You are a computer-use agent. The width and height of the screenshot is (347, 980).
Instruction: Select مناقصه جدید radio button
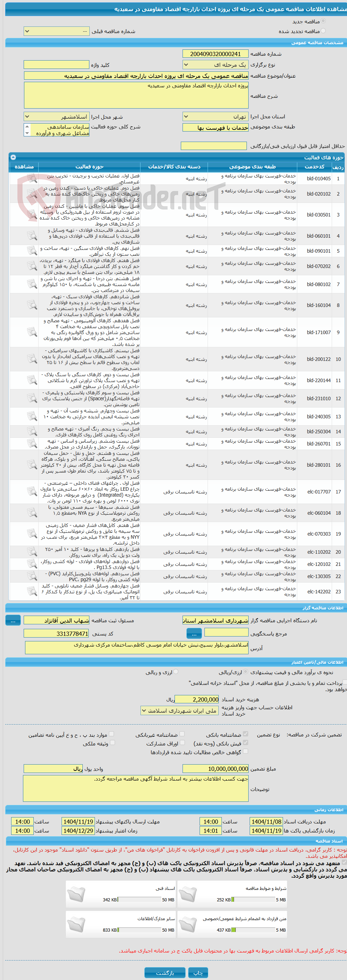click(x=323, y=21)
